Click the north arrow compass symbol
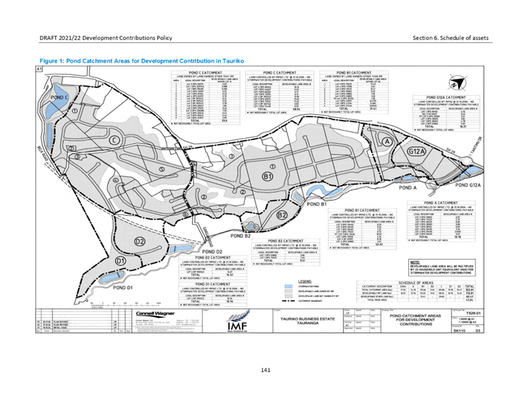Viewport: 532px width, 408px height. [x=457, y=81]
